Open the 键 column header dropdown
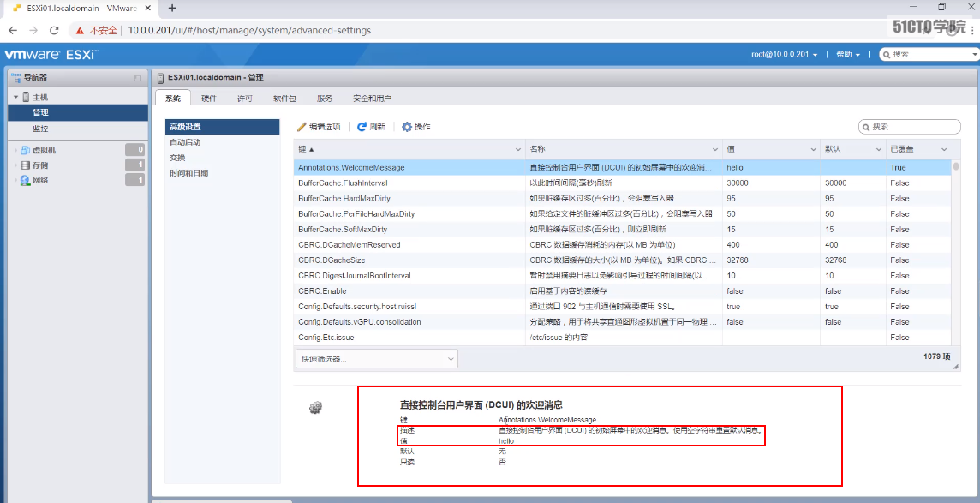The image size is (980, 503). pyautogui.click(x=518, y=149)
